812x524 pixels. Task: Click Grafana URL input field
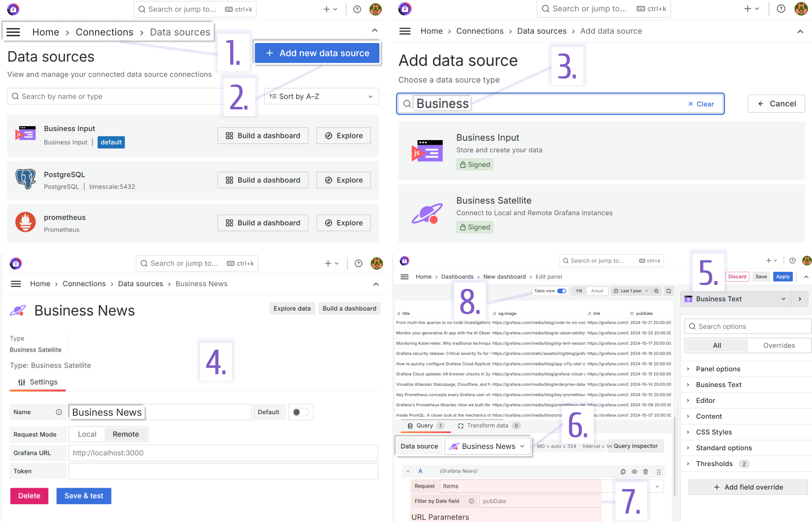(x=223, y=453)
